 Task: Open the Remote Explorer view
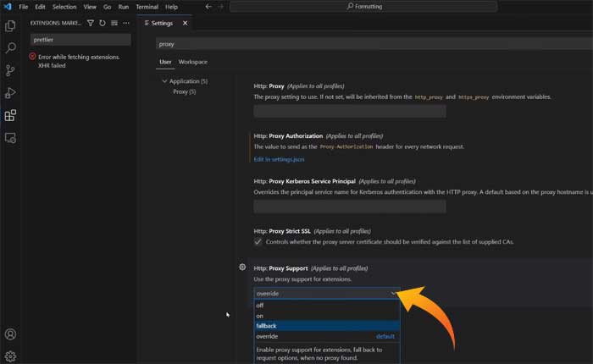click(10, 137)
